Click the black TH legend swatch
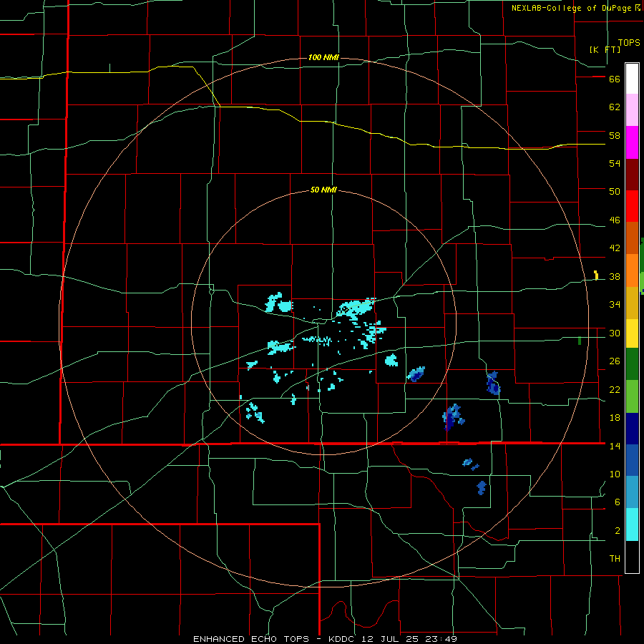The height and width of the screenshot is (644, 644). (632, 557)
